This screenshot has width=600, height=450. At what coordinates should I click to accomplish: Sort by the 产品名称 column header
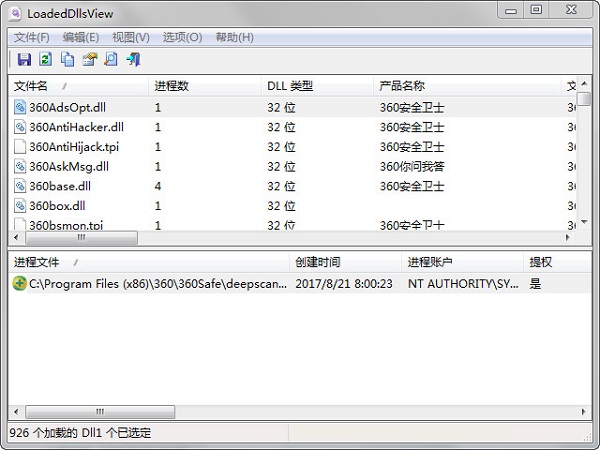point(467,86)
